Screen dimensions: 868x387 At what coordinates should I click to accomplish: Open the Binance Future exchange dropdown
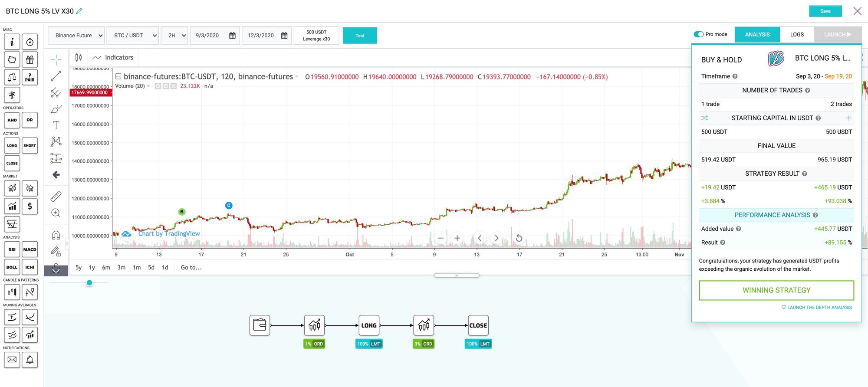(76, 36)
